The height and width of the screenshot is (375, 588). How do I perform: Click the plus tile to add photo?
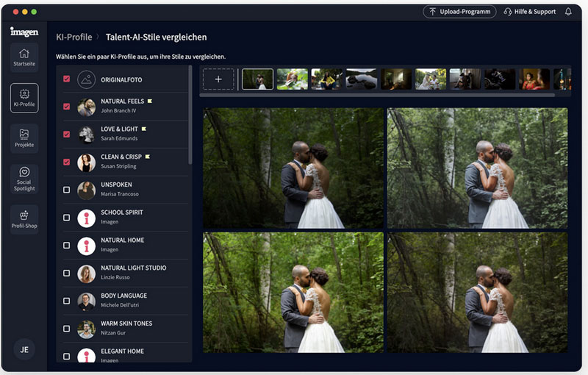pyautogui.click(x=218, y=79)
